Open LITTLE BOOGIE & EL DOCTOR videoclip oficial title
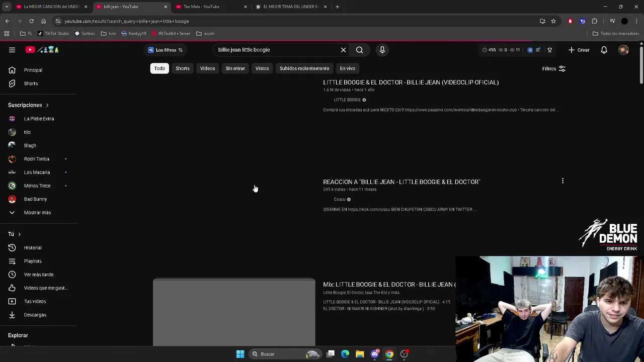 pos(411,82)
